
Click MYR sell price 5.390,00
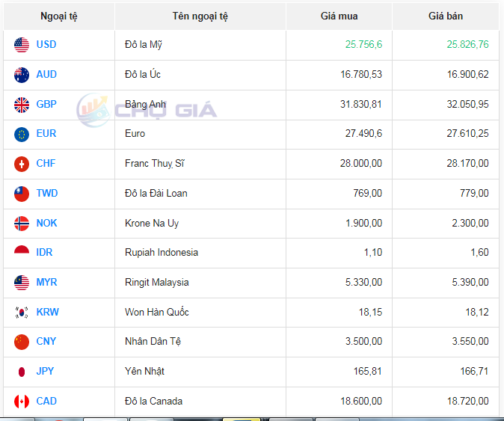470,282
